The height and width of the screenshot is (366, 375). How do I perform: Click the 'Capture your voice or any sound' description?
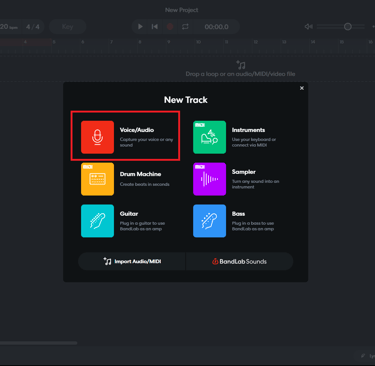click(146, 142)
